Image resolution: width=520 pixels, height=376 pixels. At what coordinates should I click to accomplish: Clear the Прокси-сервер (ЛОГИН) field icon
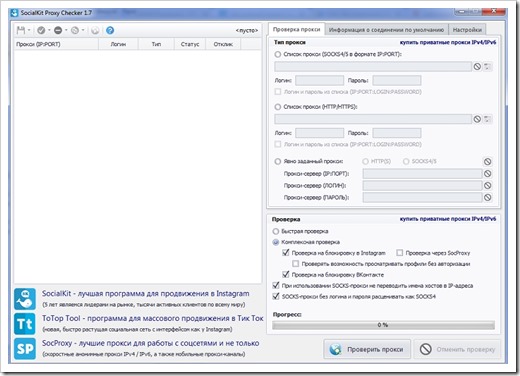[488, 186]
